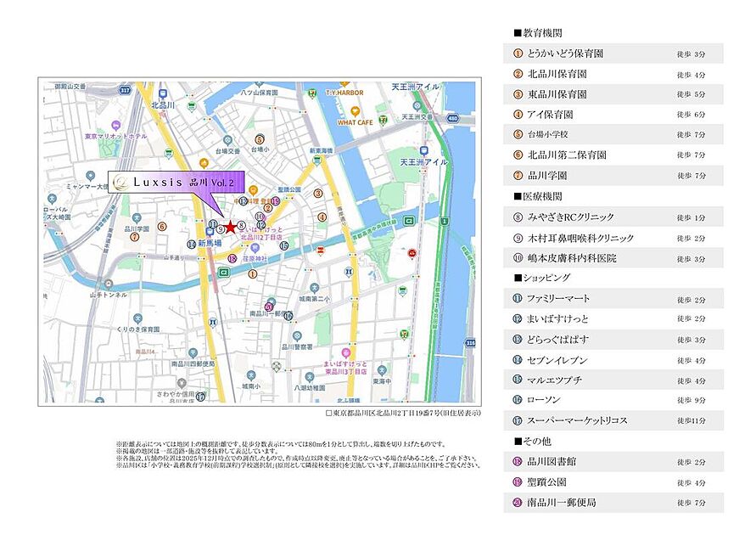Select アイ保育園 in the legend
Screen dimensions: 756x535
pos(550,115)
